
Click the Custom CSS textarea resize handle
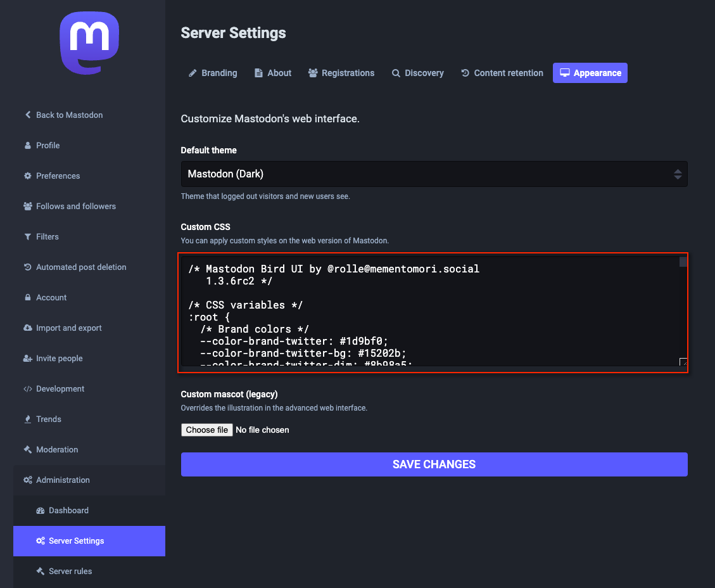683,362
